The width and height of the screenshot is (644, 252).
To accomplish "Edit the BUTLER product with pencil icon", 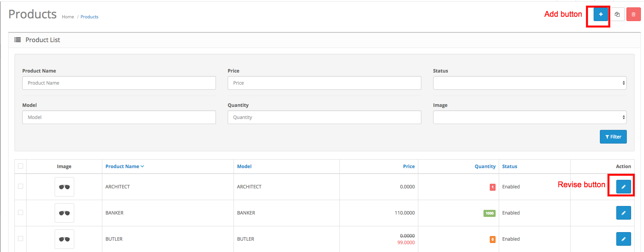I will click(x=623, y=239).
